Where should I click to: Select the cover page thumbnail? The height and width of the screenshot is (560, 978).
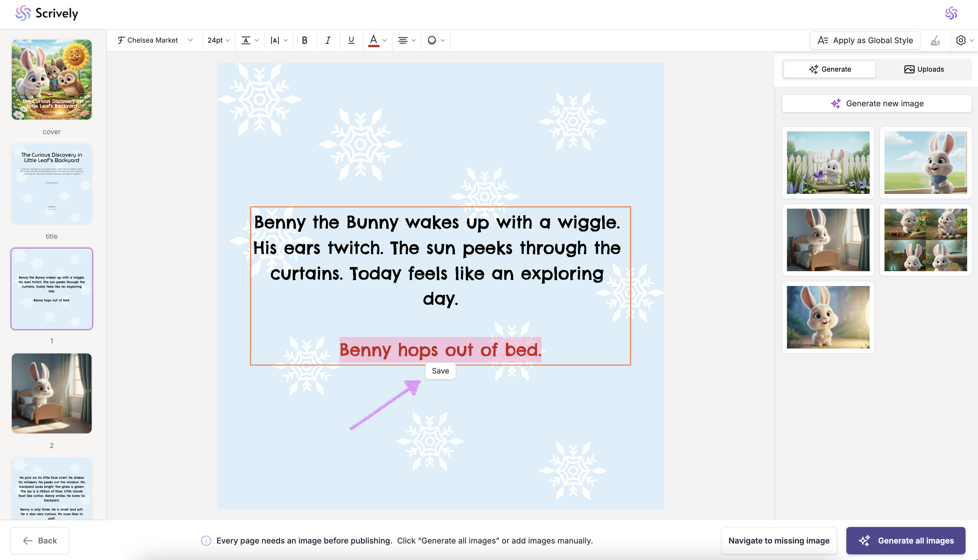pyautogui.click(x=51, y=80)
